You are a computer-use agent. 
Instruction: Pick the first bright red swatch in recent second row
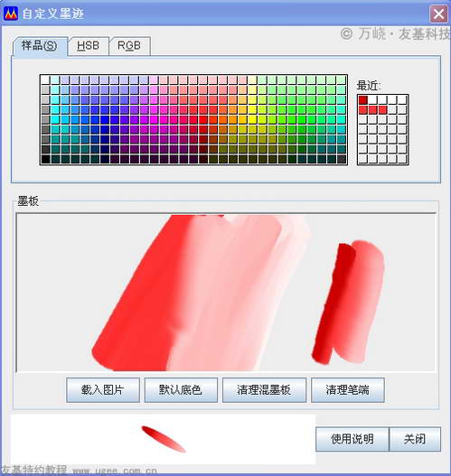coord(363,109)
